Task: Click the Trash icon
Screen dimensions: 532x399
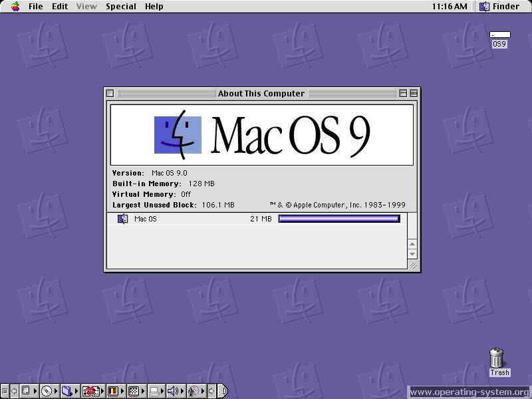Action: click(497, 358)
